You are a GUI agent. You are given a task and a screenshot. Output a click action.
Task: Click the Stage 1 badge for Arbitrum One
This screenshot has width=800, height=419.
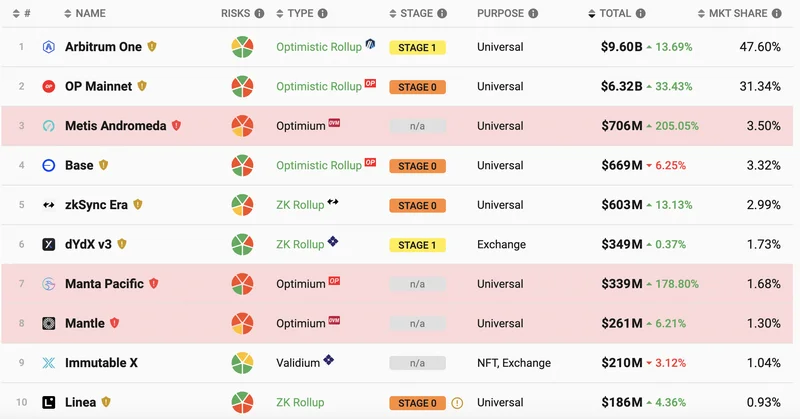point(417,47)
